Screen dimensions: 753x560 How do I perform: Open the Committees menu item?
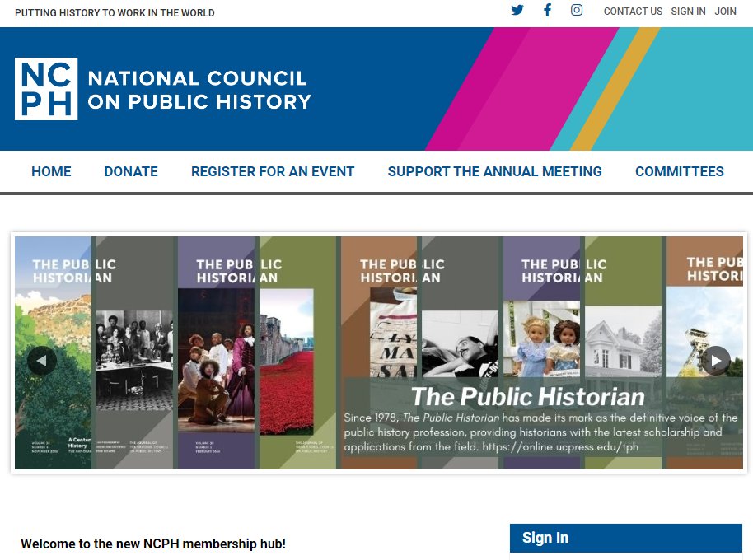[680, 171]
